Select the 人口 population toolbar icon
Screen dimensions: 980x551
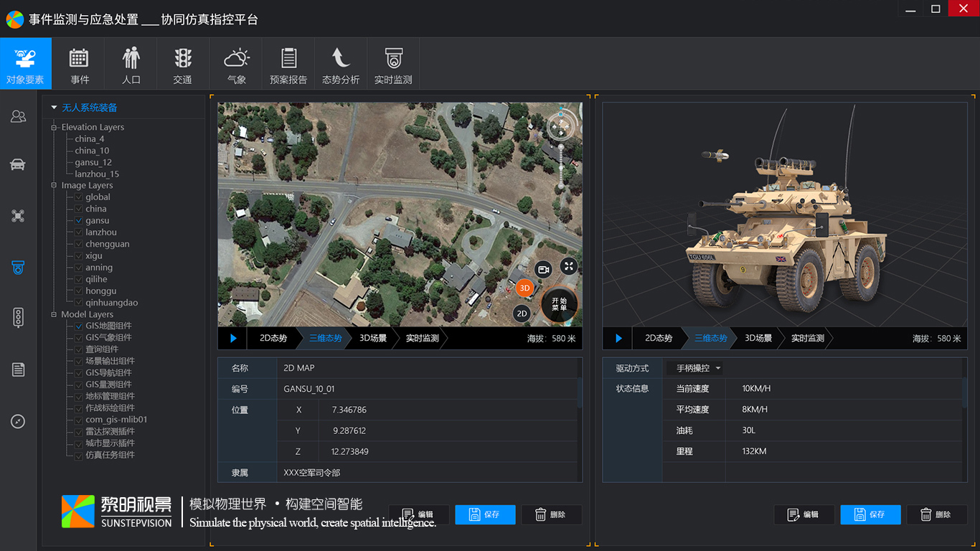click(131, 64)
